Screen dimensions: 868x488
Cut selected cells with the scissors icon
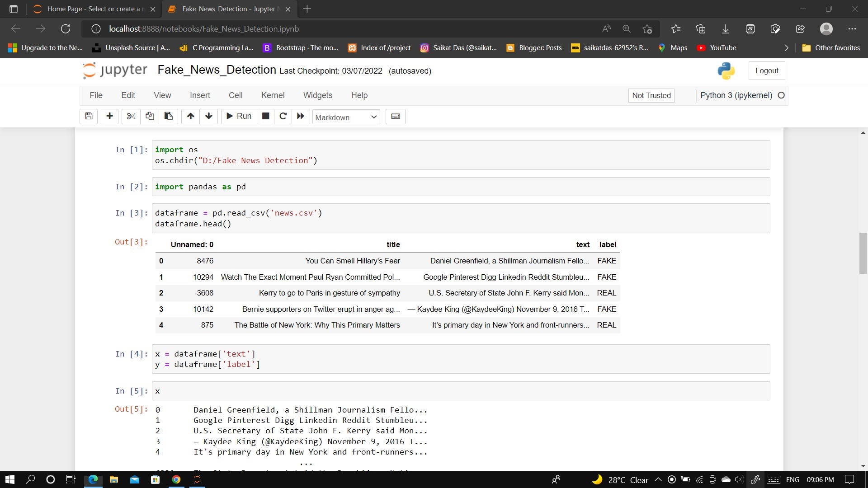coord(131,117)
